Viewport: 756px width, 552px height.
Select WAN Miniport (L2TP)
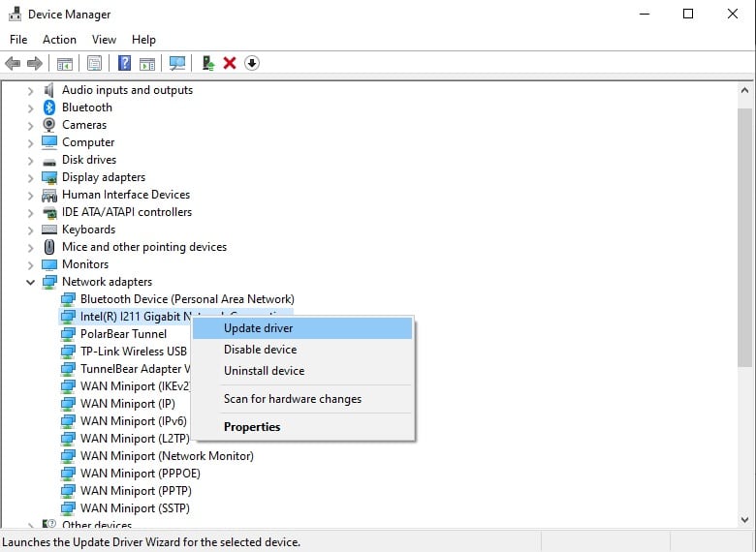[x=135, y=439]
